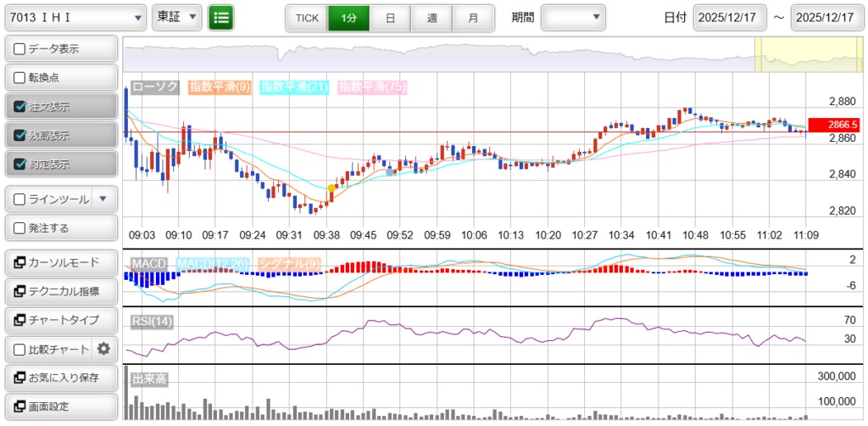Expand the 7013 IHI stock selector
The width and height of the screenshot is (868, 426).
coord(75,17)
